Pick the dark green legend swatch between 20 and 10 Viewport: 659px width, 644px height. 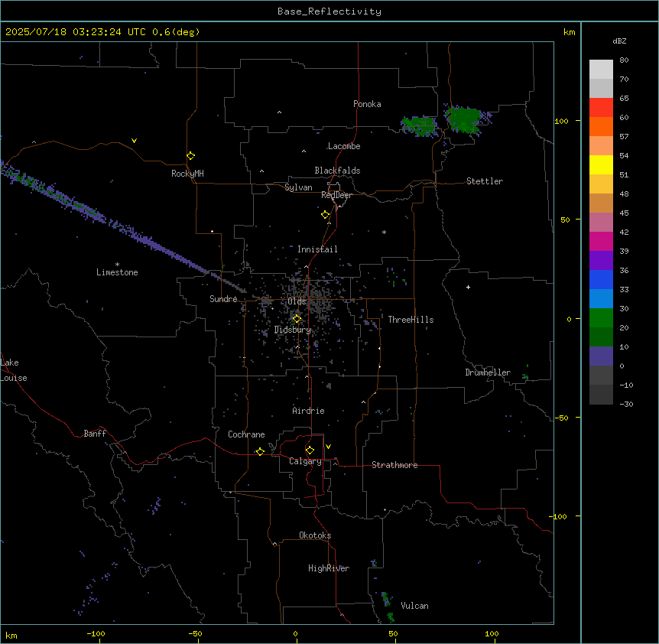[601, 337]
